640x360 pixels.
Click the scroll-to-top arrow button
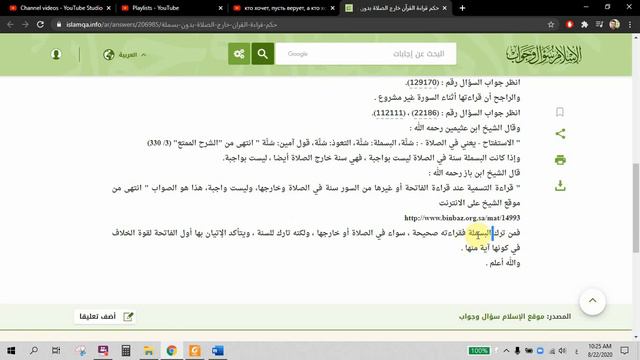tap(592, 301)
